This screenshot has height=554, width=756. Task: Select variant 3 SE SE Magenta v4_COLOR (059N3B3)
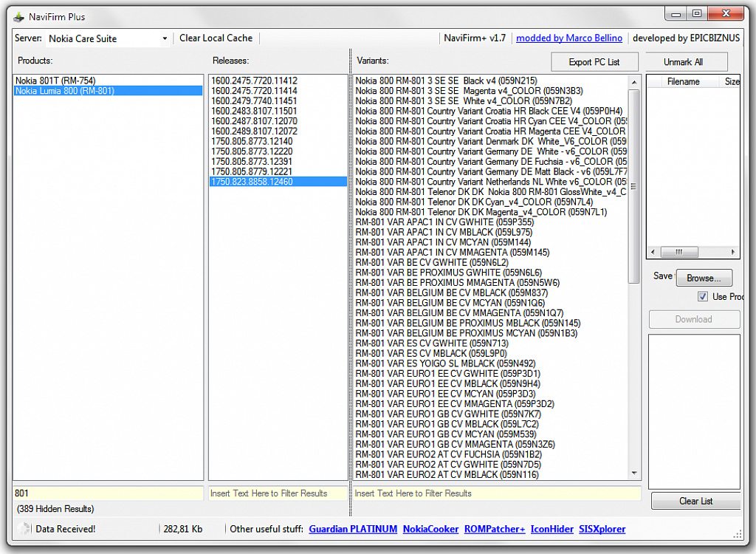(x=491, y=91)
